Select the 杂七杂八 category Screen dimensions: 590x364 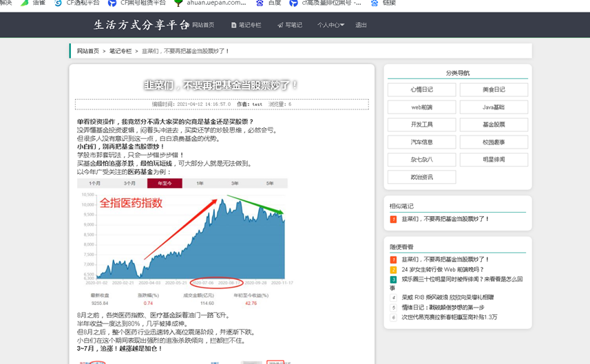coord(421,160)
